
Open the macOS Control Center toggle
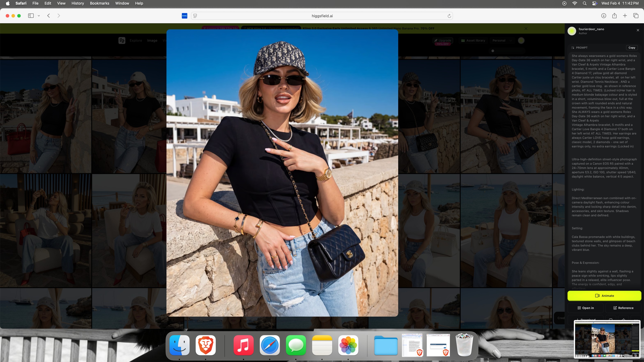click(x=595, y=3)
